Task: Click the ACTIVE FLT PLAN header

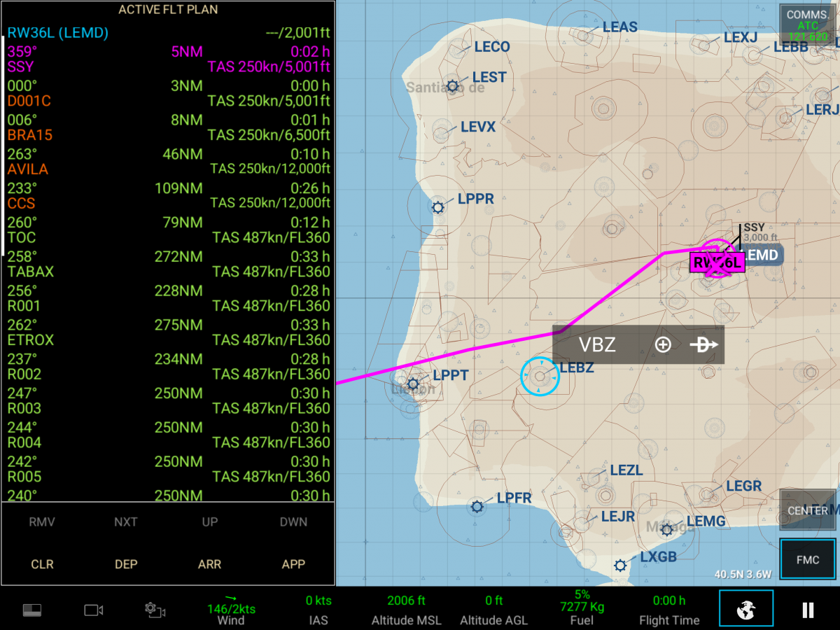Action: [168, 10]
